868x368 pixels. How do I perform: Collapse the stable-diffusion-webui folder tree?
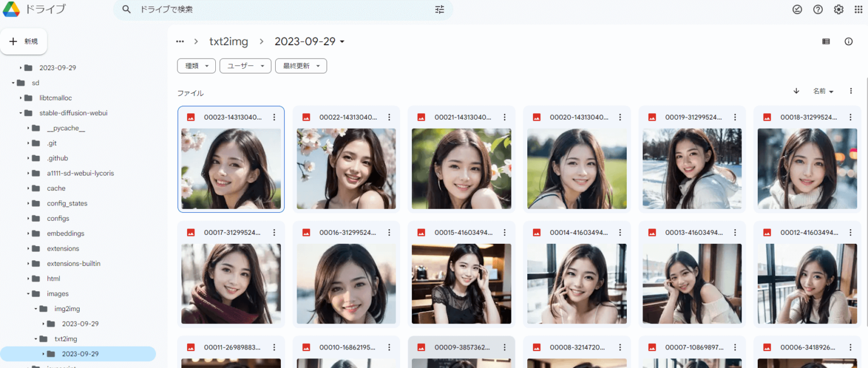point(21,113)
